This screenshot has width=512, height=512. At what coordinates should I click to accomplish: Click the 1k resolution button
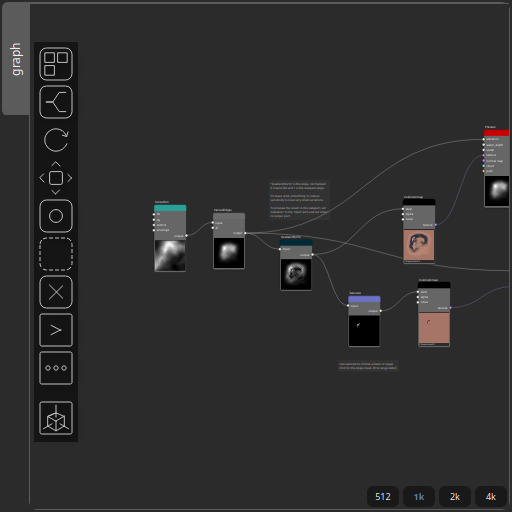click(x=419, y=497)
